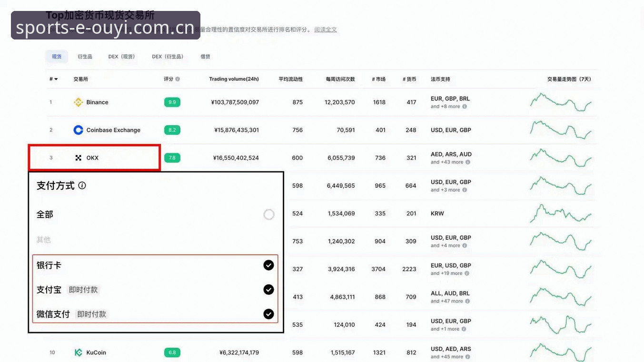Open the OKX exchange name link
Image resolution: width=644 pixels, height=362 pixels.
pos(92,158)
